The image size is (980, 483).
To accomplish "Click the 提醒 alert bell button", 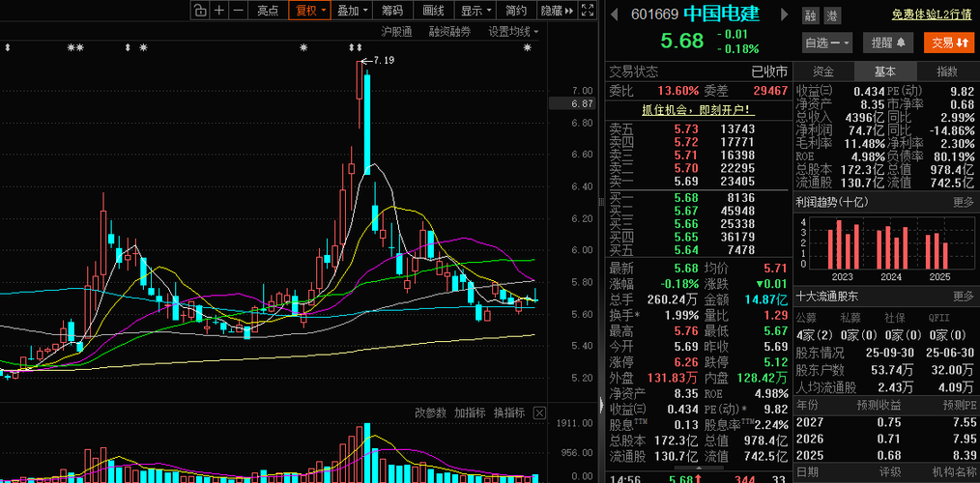I will point(888,43).
